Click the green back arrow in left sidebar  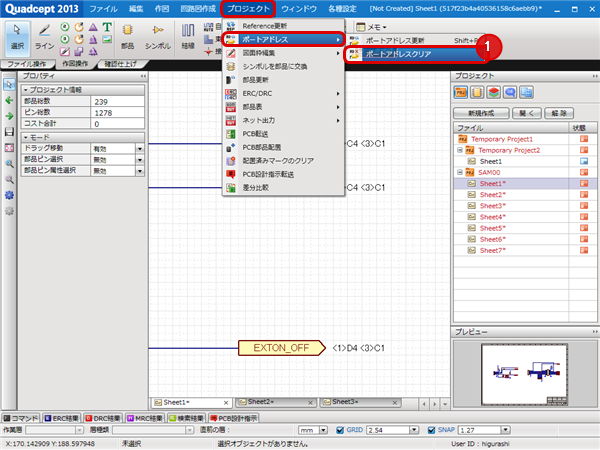tap(9, 100)
